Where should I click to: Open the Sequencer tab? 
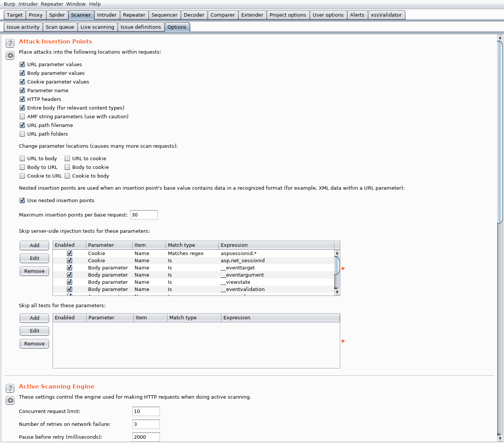click(164, 15)
